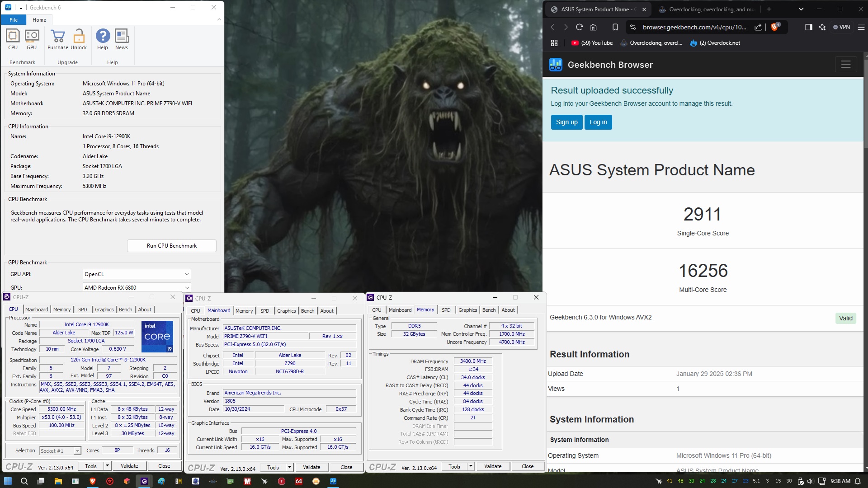The width and height of the screenshot is (868, 488).
Task: Click the clock showing 9:38 AM
Action: (x=840, y=481)
